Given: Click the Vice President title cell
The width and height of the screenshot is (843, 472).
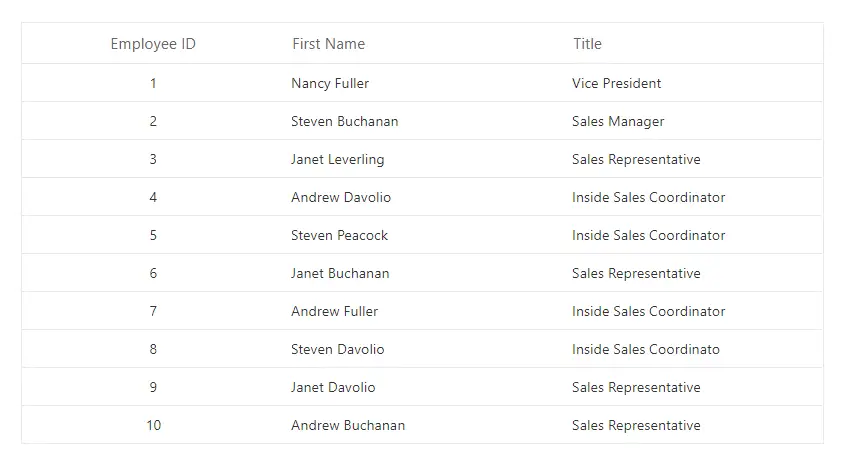Looking at the screenshot, I should pos(616,84).
